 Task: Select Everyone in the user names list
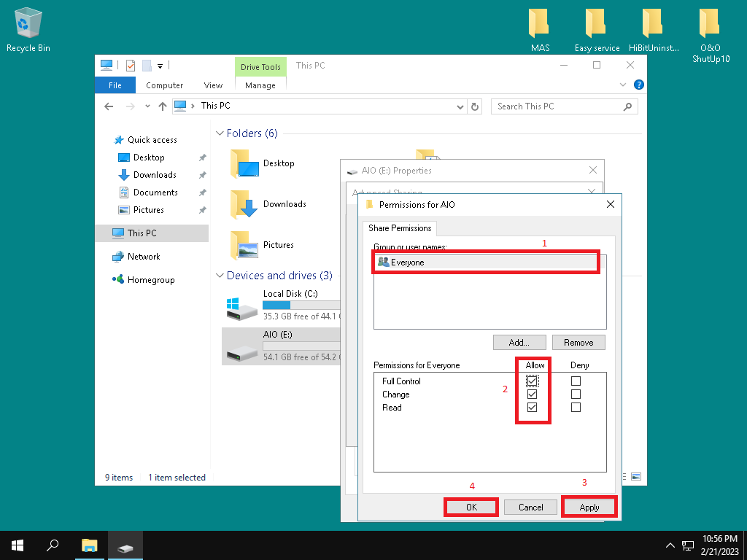coord(407,262)
